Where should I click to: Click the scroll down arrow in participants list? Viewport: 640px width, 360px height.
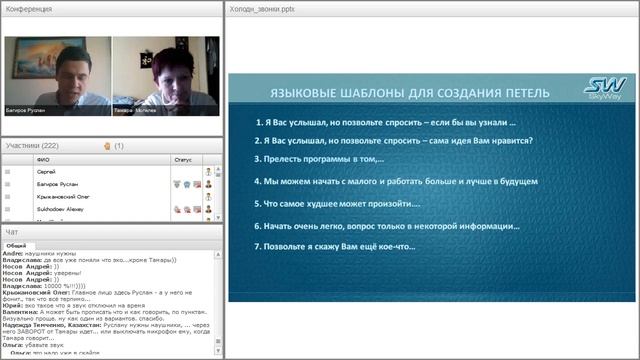(x=218, y=218)
